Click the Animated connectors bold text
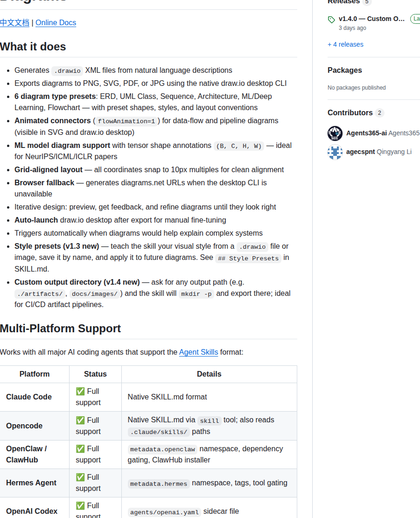 53,120
